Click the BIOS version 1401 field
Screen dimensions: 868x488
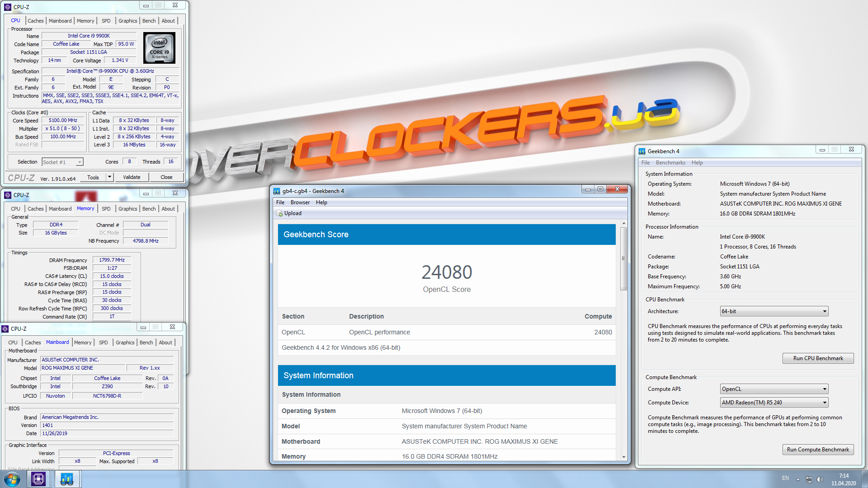(x=107, y=425)
